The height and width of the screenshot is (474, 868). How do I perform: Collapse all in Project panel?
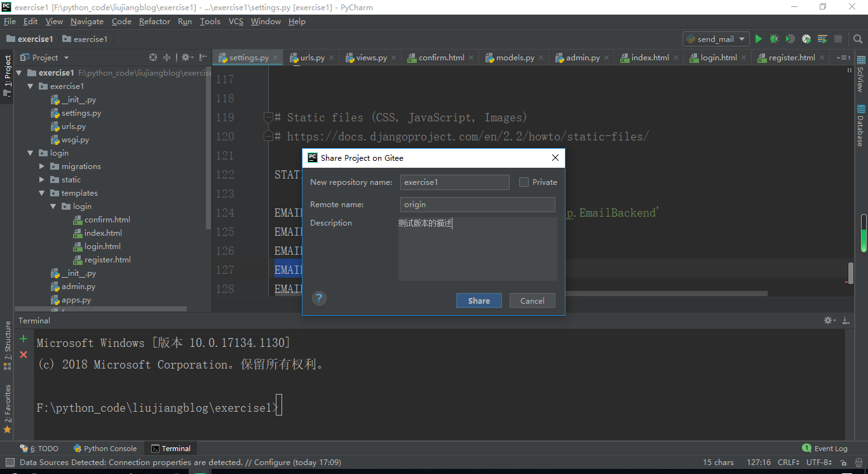point(167,57)
